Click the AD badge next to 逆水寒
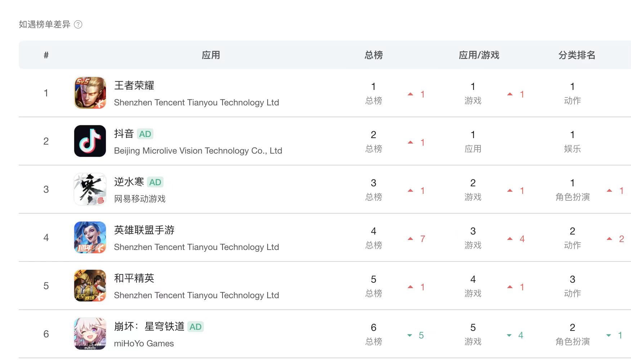The width and height of the screenshot is (631, 364). [155, 182]
